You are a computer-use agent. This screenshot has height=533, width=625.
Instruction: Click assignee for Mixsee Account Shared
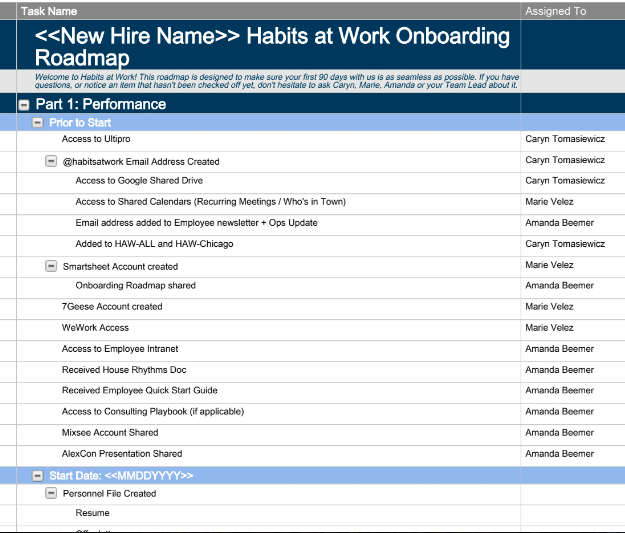560,433
